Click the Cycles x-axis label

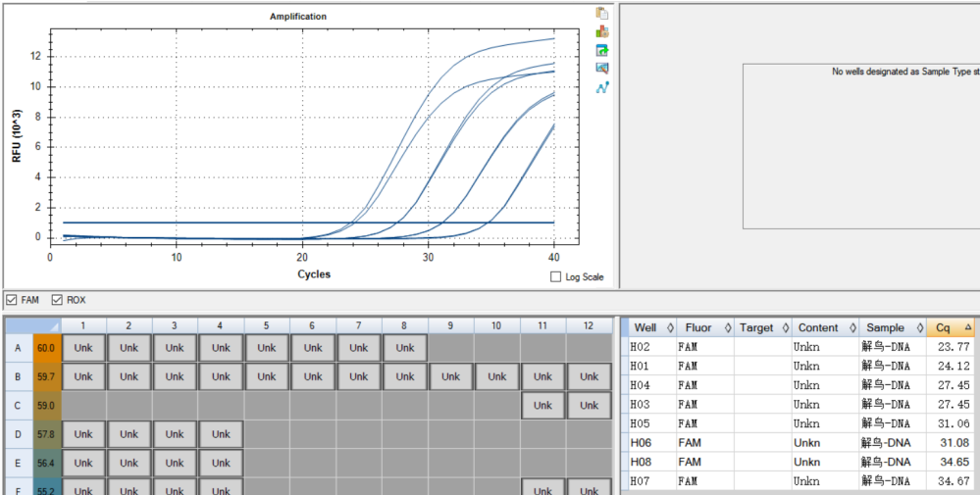pyautogui.click(x=314, y=274)
